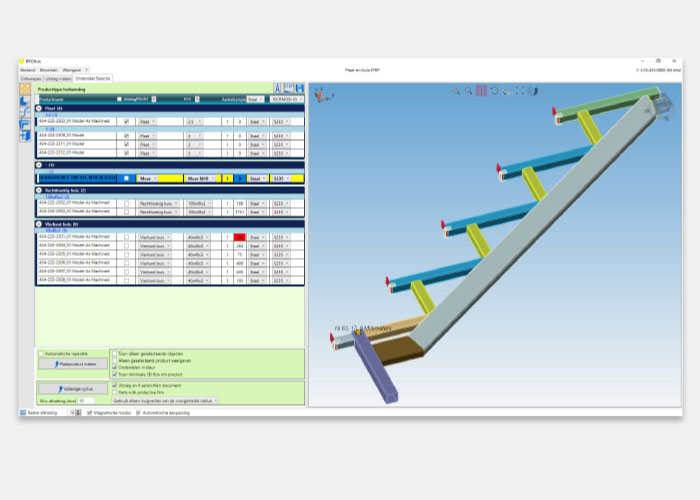Click the orange grid icon in left sidebar
Screen dimensions: 700x500
(x=26, y=89)
